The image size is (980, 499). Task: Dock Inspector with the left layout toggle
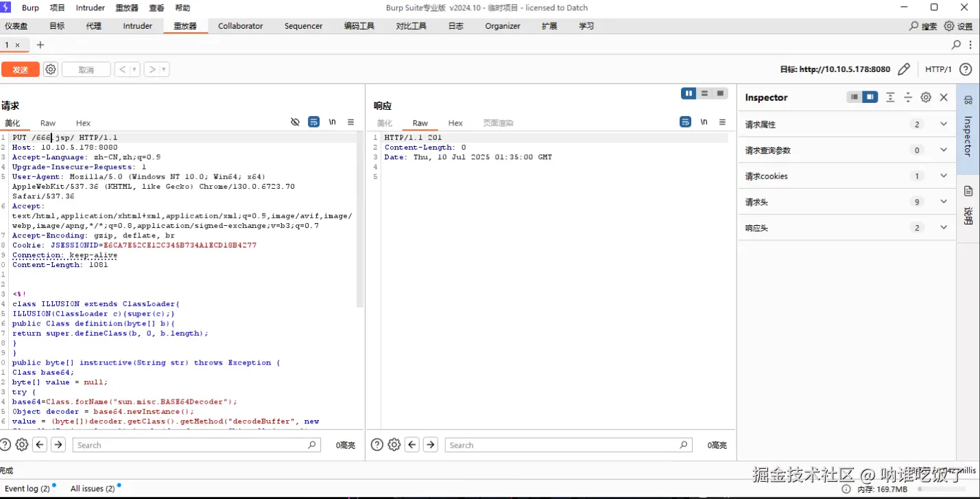coord(854,97)
